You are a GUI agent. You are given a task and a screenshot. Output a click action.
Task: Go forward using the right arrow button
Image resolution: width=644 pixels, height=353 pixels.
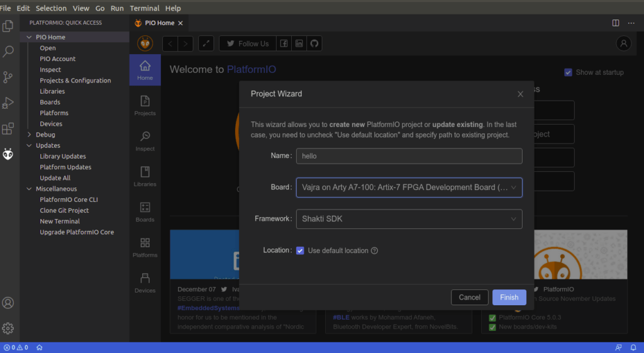[x=186, y=43]
